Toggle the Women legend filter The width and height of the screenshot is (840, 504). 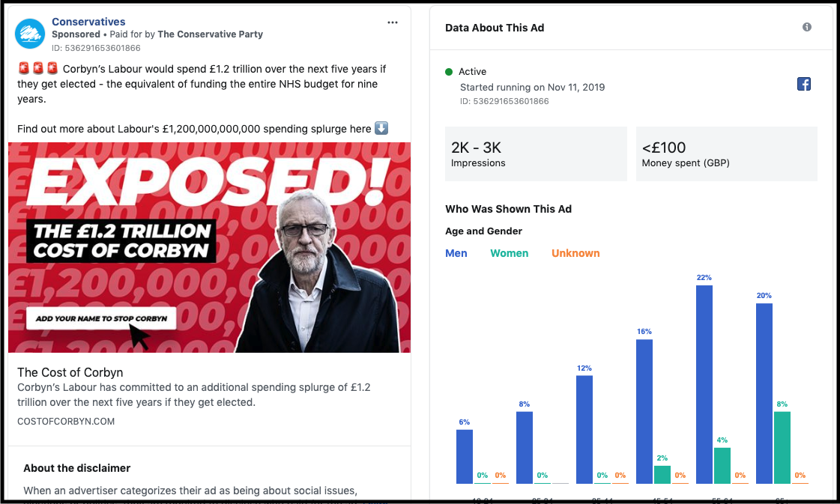point(510,253)
